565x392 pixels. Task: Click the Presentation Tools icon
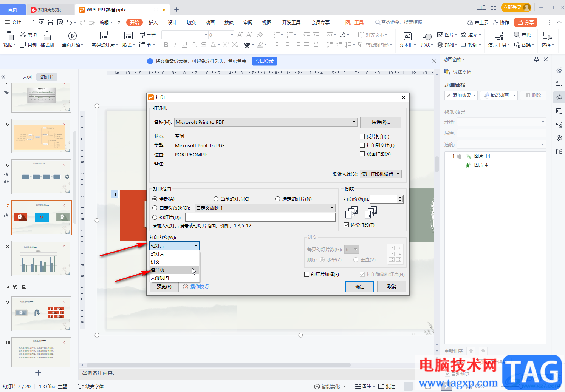click(x=499, y=36)
